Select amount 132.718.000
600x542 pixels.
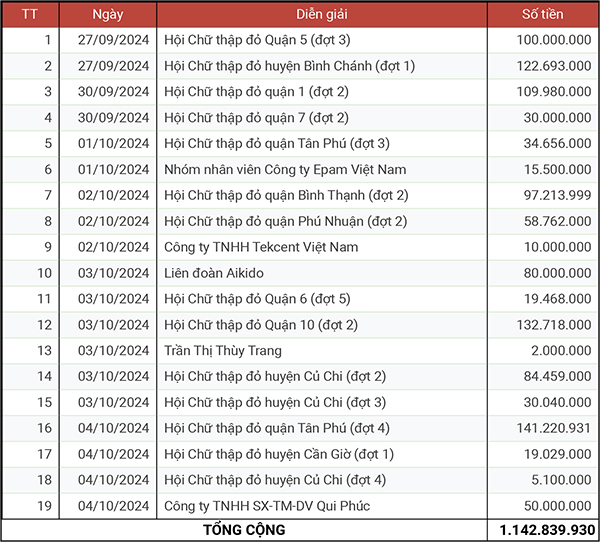click(554, 325)
